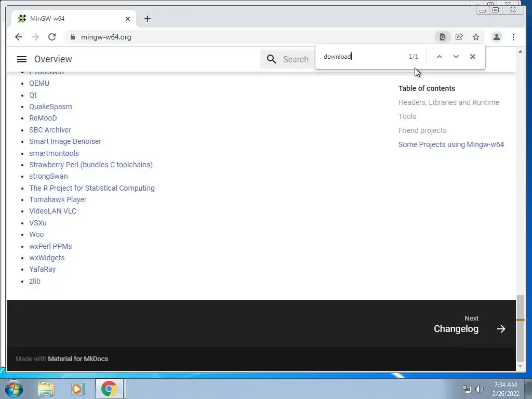Click the find-in-page icon in address bar

point(443,37)
